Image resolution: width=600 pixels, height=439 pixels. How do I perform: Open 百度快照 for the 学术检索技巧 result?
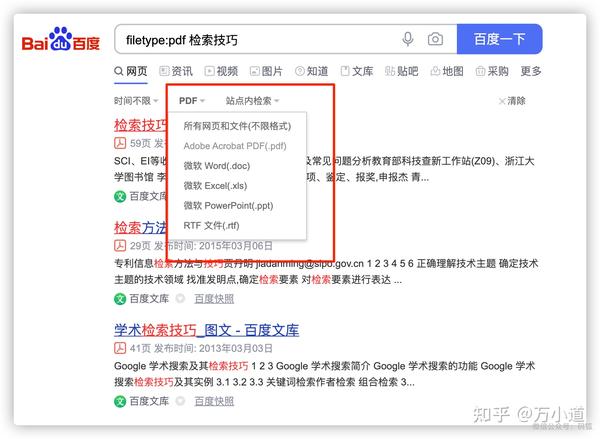(214, 401)
